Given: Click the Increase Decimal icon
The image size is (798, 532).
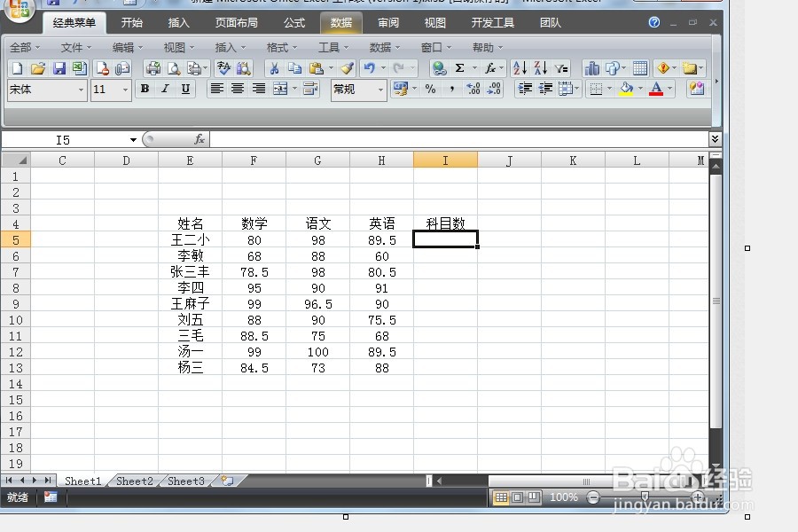Looking at the screenshot, I should point(471,89).
